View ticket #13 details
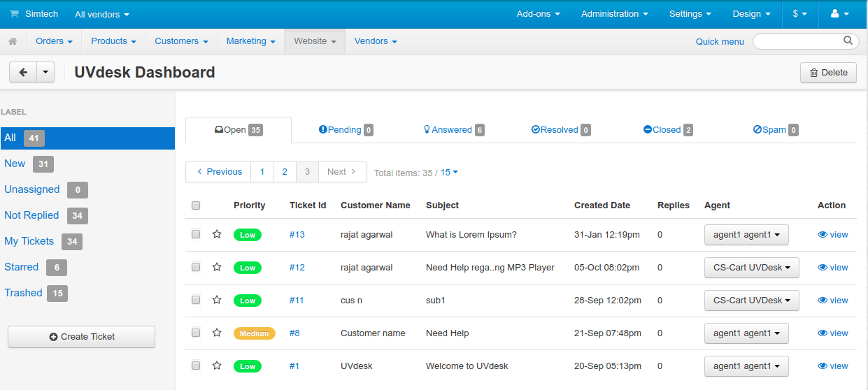The width and height of the screenshot is (868, 390). point(832,235)
